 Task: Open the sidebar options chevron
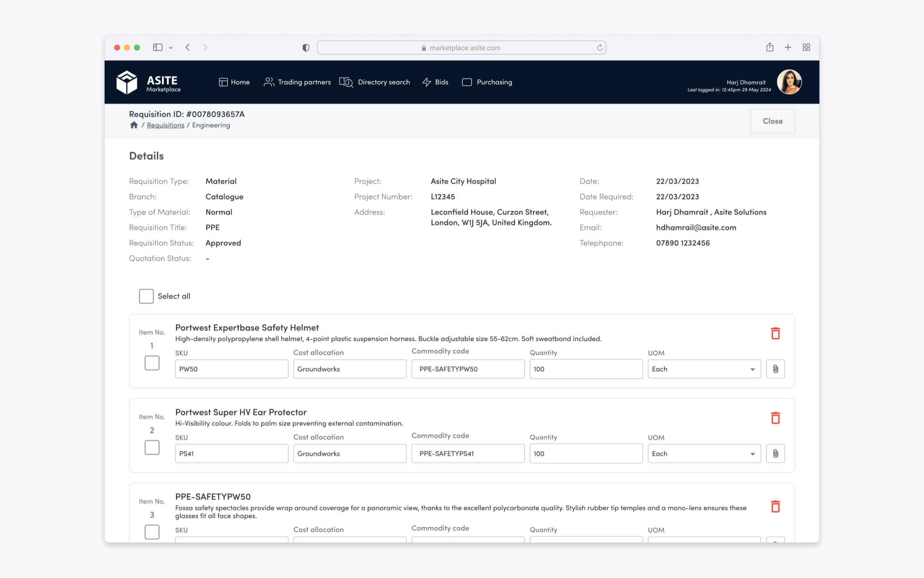pos(171,48)
